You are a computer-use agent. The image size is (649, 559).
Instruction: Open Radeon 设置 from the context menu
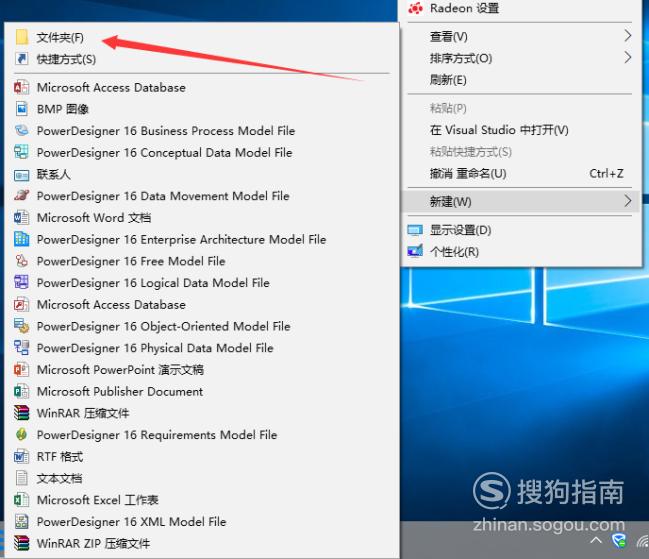pyautogui.click(x=521, y=8)
